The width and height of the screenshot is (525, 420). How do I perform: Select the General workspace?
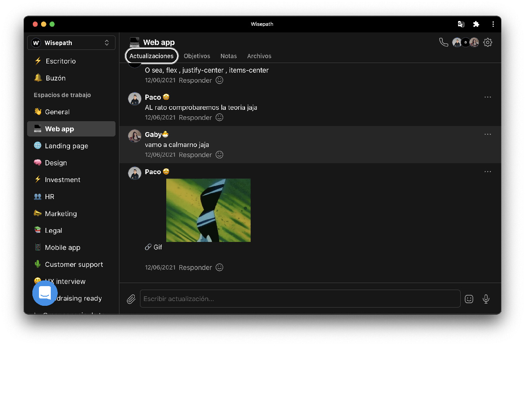tap(71, 112)
